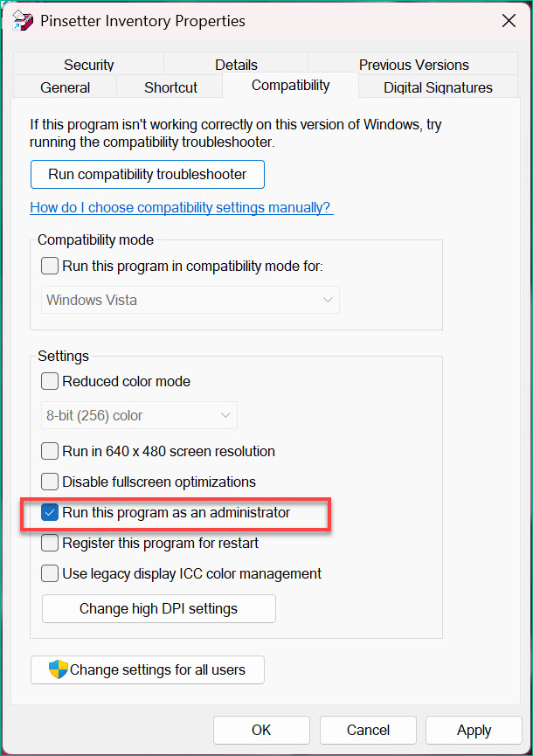The width and height of the screenshot is (533, 756).
Task: Switch to the Security tab
Action: 88,65
